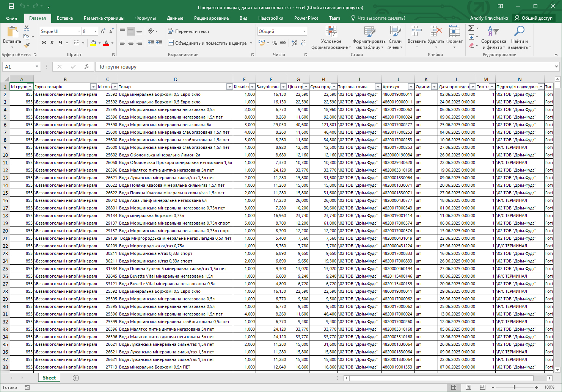Apply borders with the borders icon
This screenshot has height=392, width=562.
77,43
